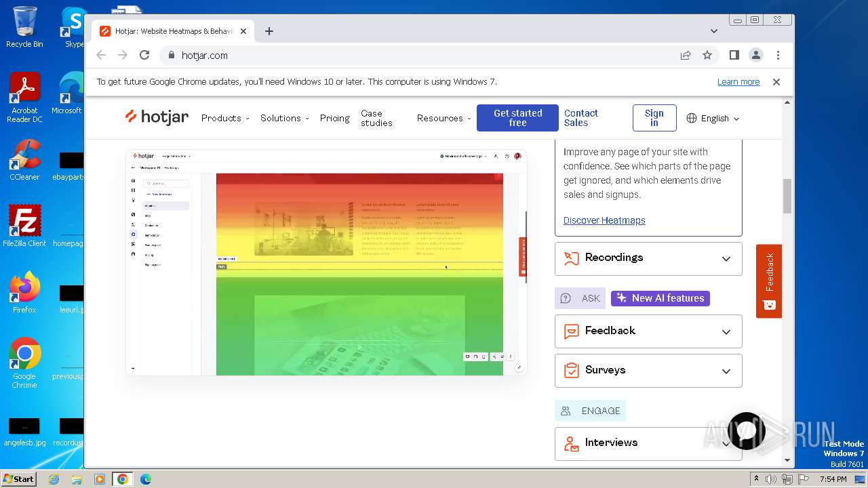Click the ENGAGE category label
868x488 pixels.
(591, 411)
